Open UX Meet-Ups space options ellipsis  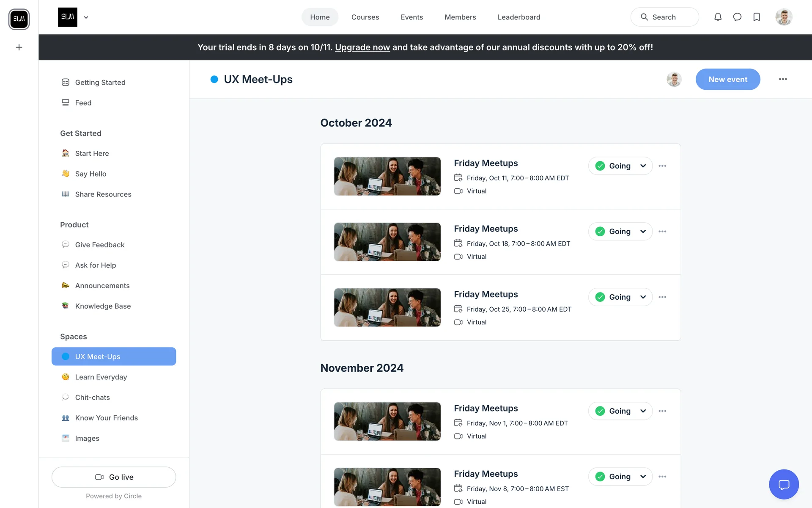click(783, 79)
